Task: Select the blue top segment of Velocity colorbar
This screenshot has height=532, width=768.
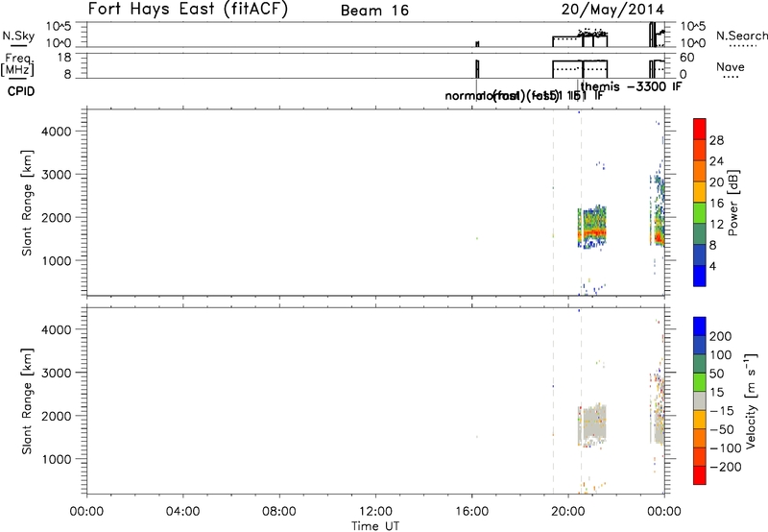Action: tap(700, 326)
